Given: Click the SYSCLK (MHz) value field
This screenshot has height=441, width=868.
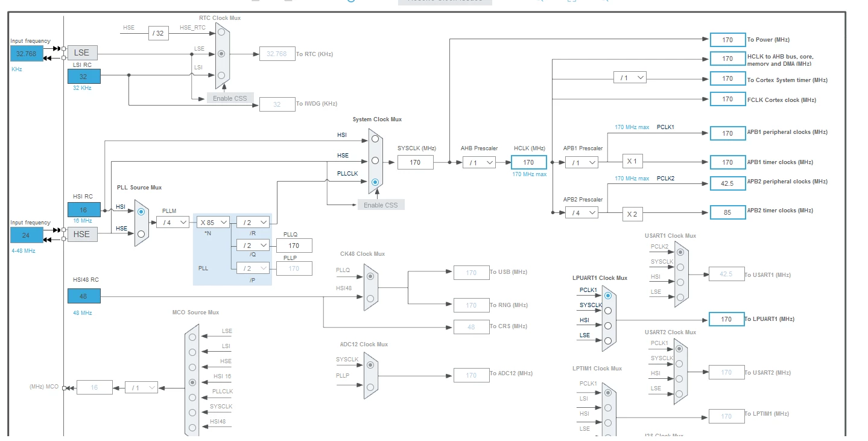Looking at the screenshot, I should point(415,162).
